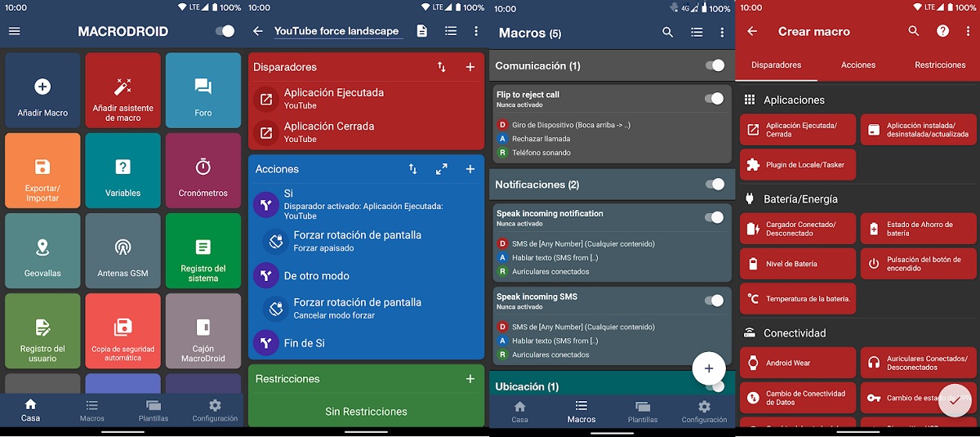Toggle the Speak incoming SMS macro switch
This screenshot has width=980, height=437.
click(713, 301)
